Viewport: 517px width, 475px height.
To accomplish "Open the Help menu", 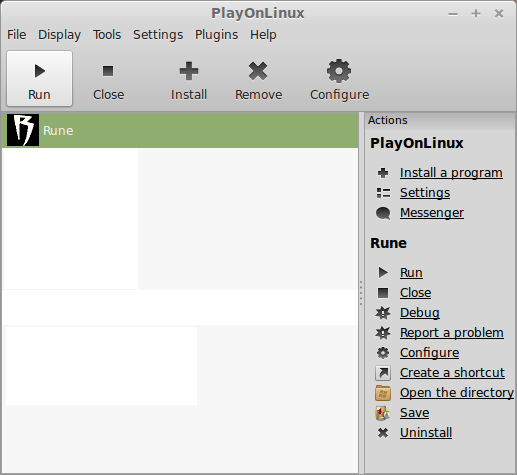I will (263, 35).
